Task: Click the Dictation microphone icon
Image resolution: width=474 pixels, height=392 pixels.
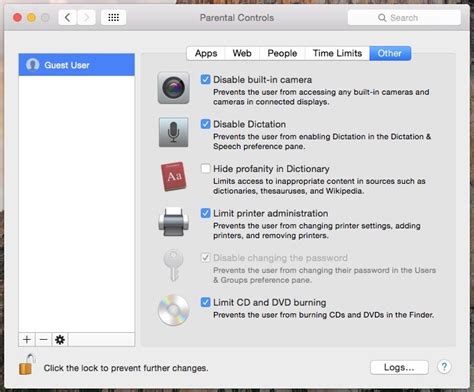Action: pyautogui.click(x=173, y=132)
